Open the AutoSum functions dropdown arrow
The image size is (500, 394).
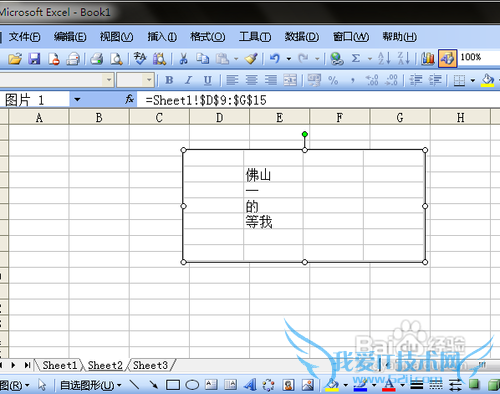[x=370, y=59]
